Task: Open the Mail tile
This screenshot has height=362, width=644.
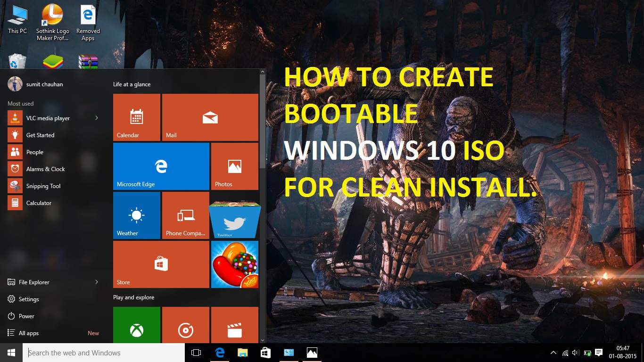Action: point(210,117)
